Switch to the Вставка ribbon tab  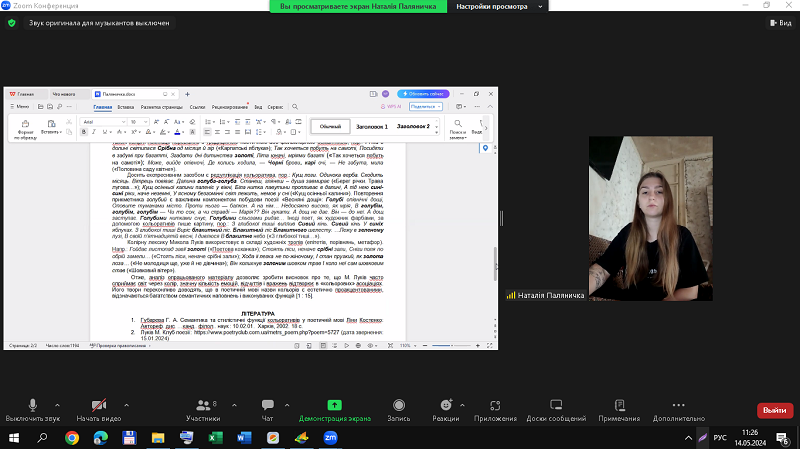(126, 106)
